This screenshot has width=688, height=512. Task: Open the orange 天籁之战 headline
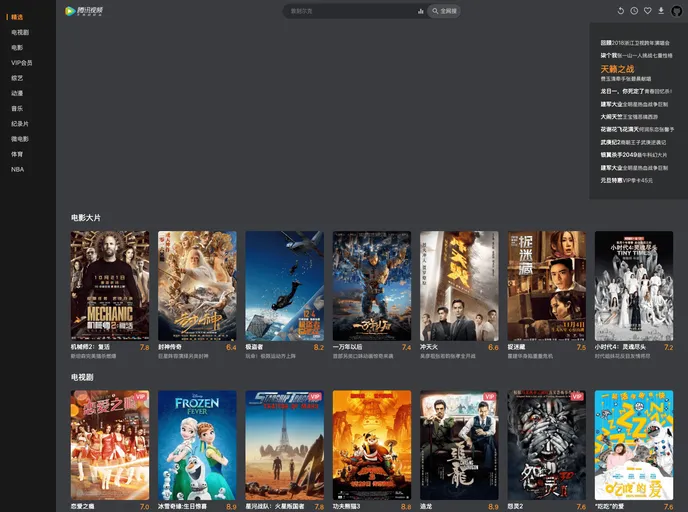click(617, 69)
